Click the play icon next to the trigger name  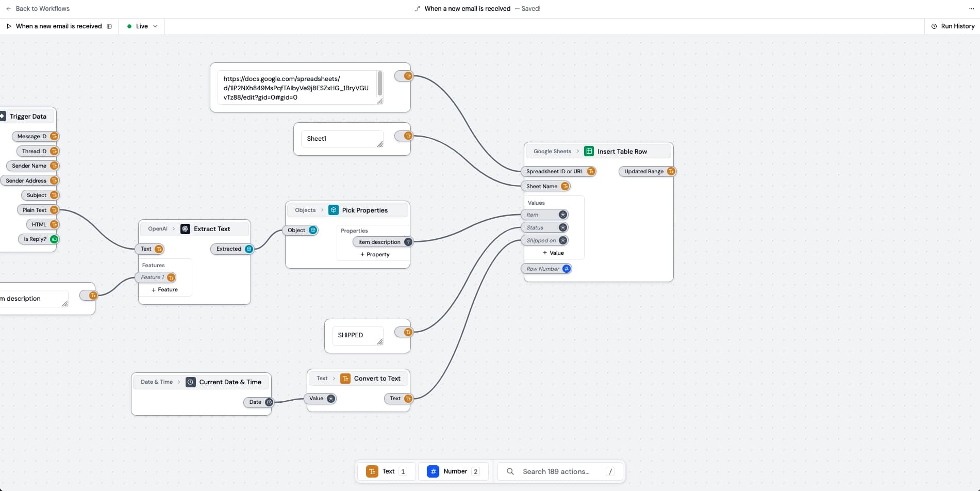pyautogui.click(x=9, y=26)
